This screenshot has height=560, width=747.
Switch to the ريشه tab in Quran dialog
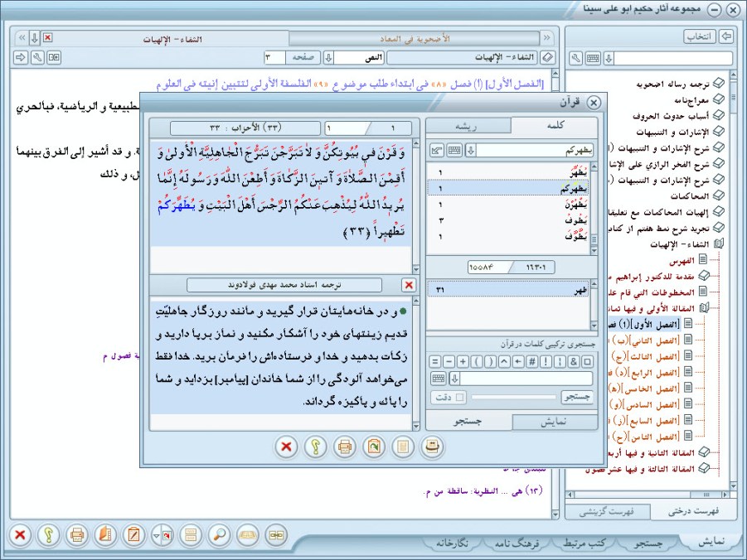pos(468,126)
